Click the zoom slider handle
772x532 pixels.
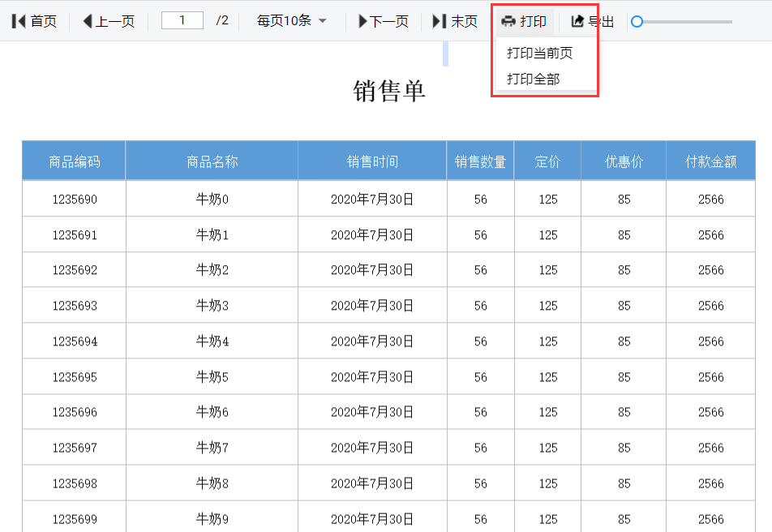[x=637, y=22]
